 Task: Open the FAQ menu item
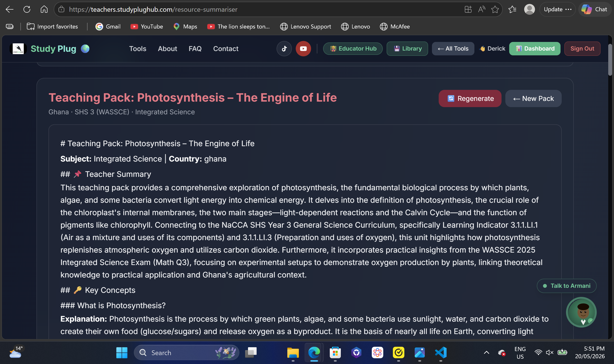[195, 49]
